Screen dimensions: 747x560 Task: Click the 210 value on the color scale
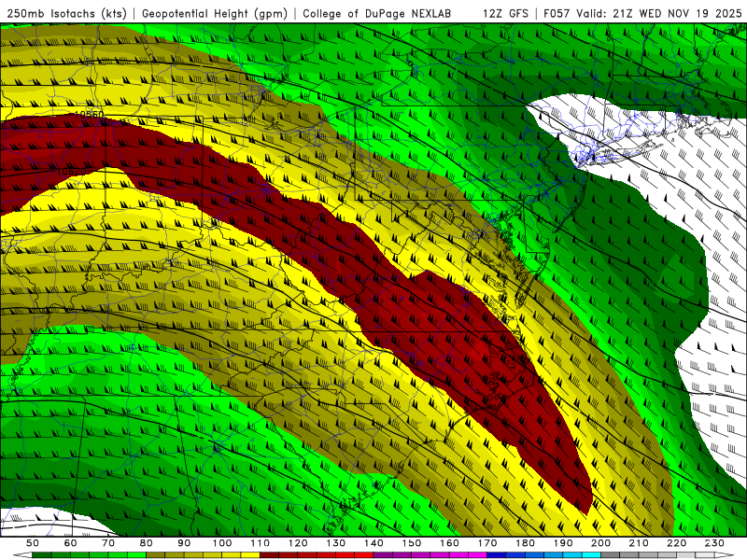pos(639,543)
